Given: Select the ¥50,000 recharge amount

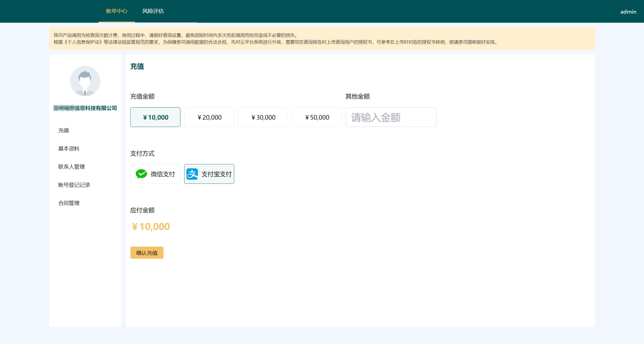Looking at the screenshot, I should 317,117.
